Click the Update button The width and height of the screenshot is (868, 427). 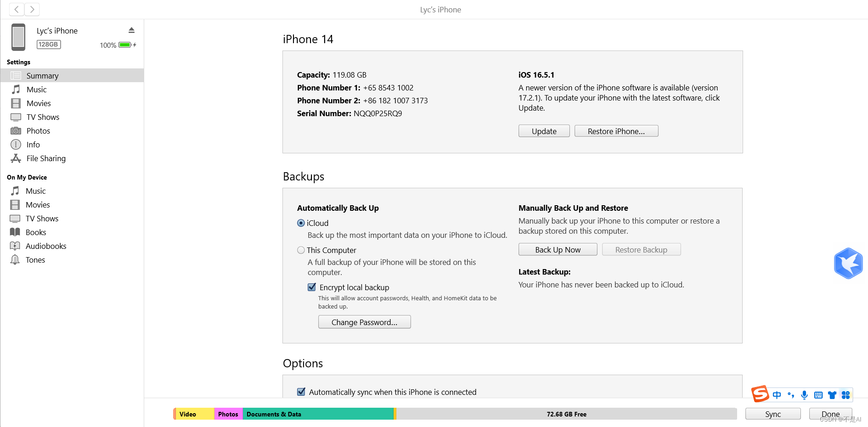pyautogui.click(x=544, y=131)
